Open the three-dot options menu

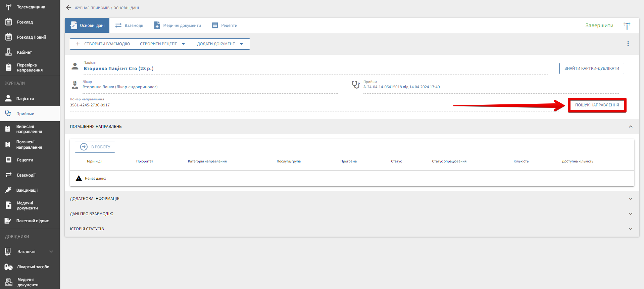point(628,44)
